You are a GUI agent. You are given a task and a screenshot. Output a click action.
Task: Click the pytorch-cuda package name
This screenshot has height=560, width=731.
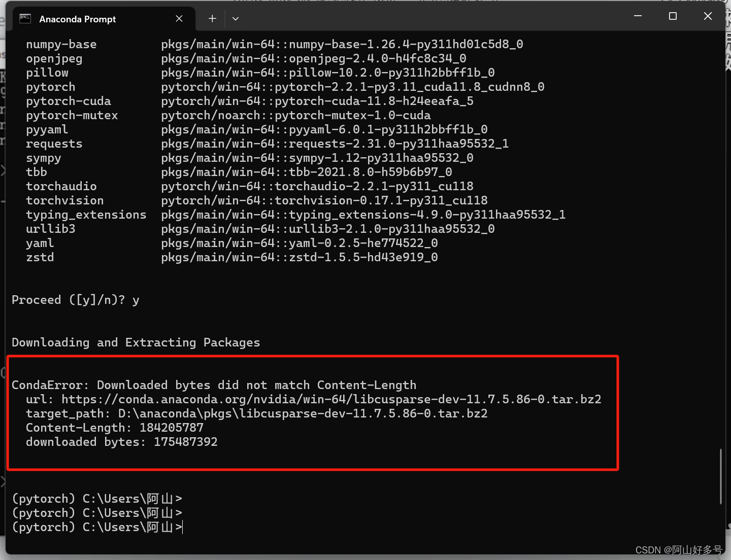68,101
